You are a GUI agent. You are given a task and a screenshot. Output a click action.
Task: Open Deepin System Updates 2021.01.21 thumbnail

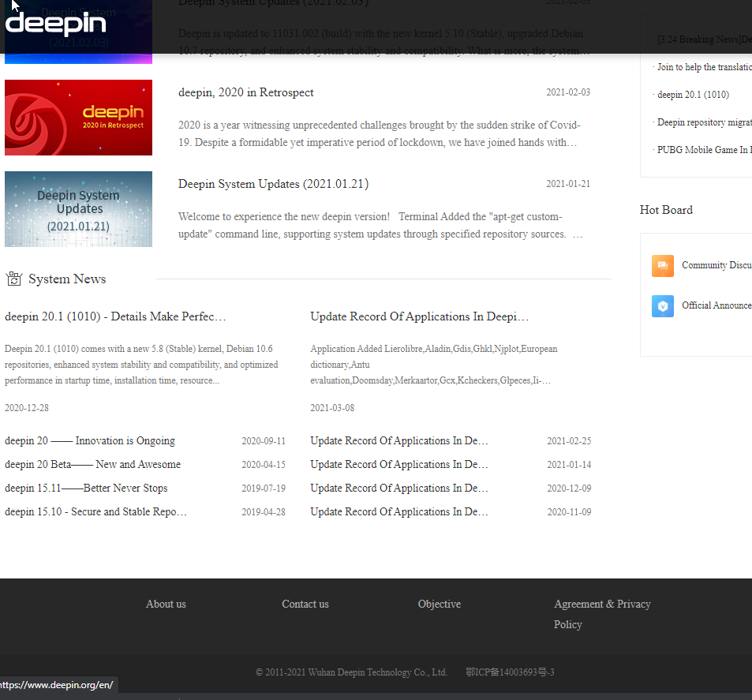point(79,209)
